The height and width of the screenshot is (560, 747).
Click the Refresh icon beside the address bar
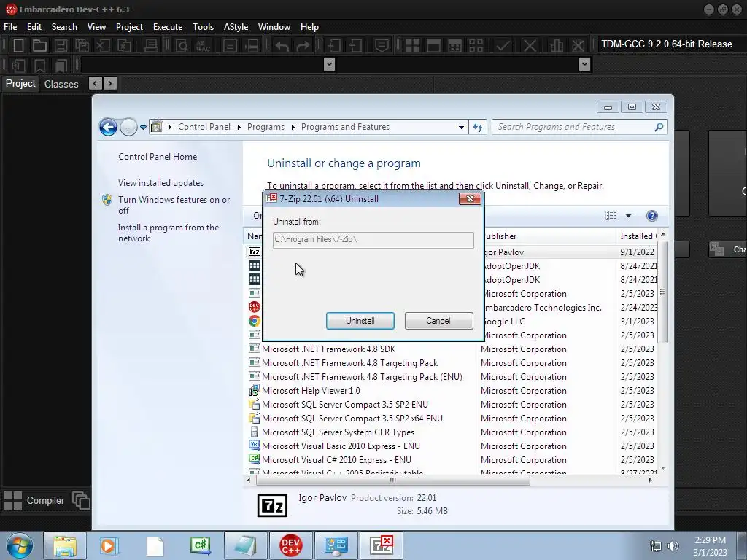pyautogui.click(x=478, y=127)
